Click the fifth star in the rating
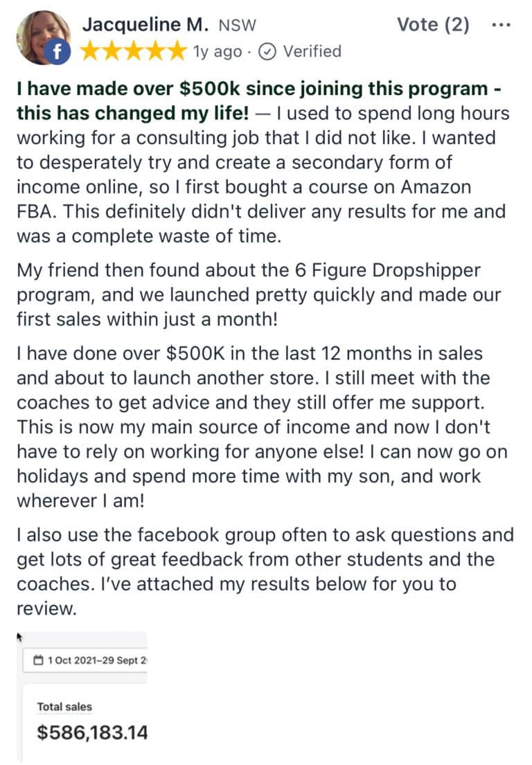The height and width of the screenshot is (765, 532). 177,51
